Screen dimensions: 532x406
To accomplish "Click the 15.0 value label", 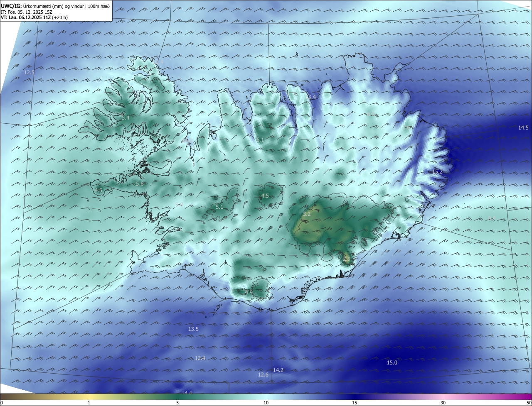I will [x=392, y=362].
